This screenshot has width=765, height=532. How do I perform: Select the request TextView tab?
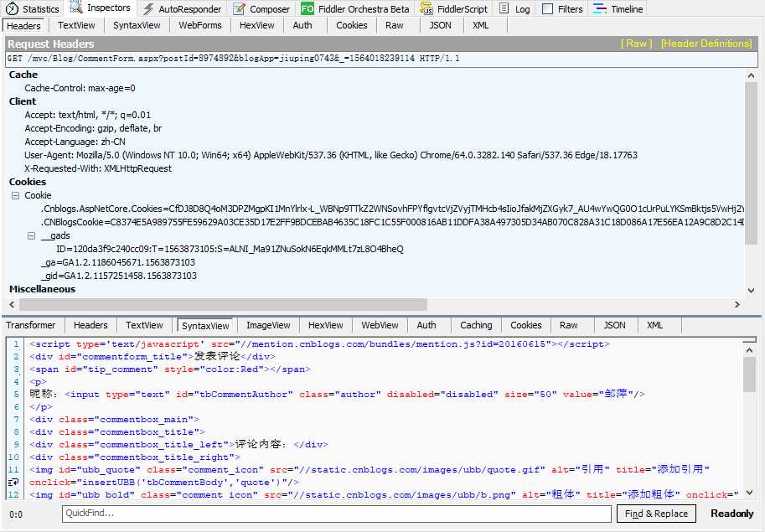pyautogui.click(x=76, y=25)
